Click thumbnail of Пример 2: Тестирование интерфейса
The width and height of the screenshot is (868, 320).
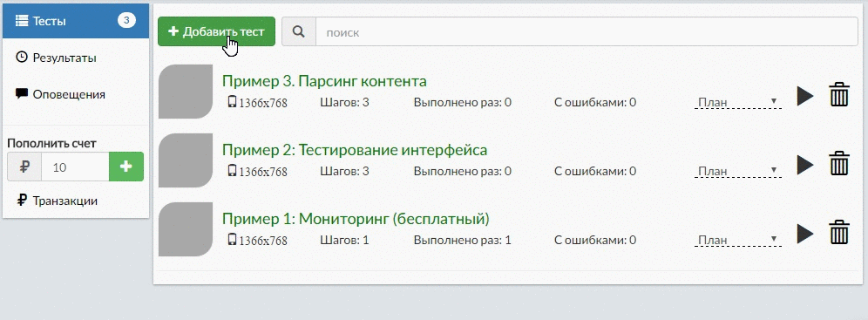186,160
